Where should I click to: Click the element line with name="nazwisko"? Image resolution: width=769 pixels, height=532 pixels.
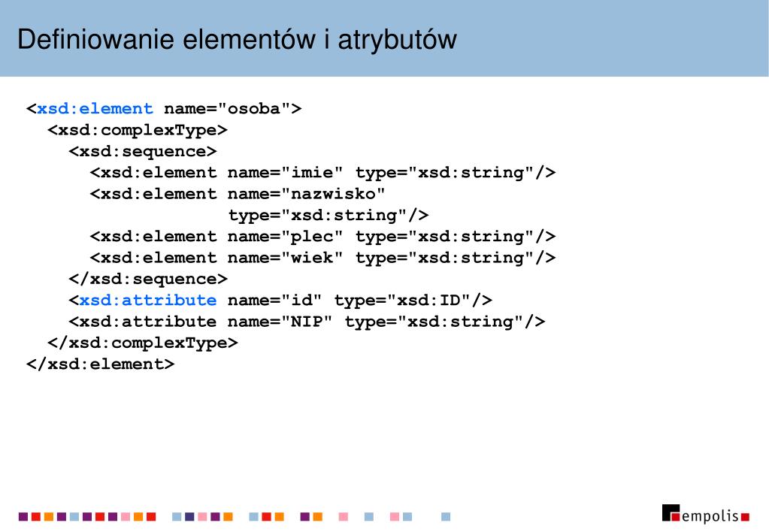pyautogui.click(x=238, y=194)
